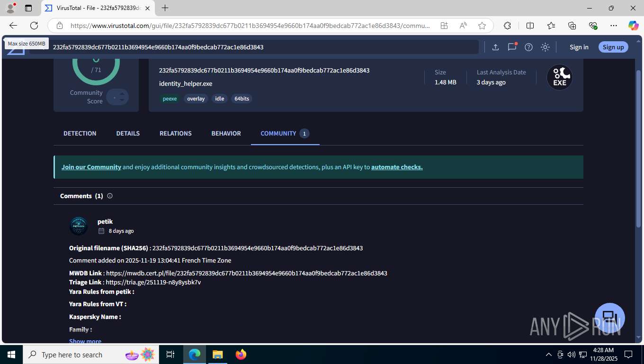Open the Copilot icon
Viewport: 644px width, 364px height.
tap(633, 26)
